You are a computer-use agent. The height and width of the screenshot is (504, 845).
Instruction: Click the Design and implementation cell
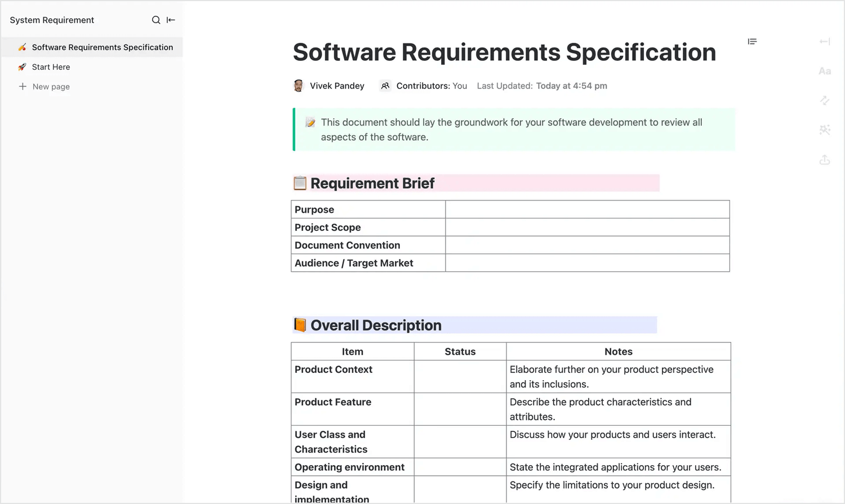[x=353, y=490]
